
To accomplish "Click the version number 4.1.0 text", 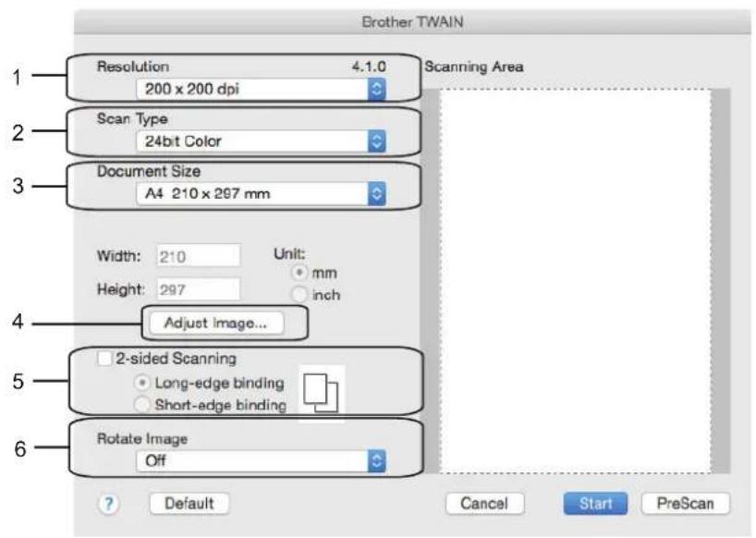I will pos(369,67).
